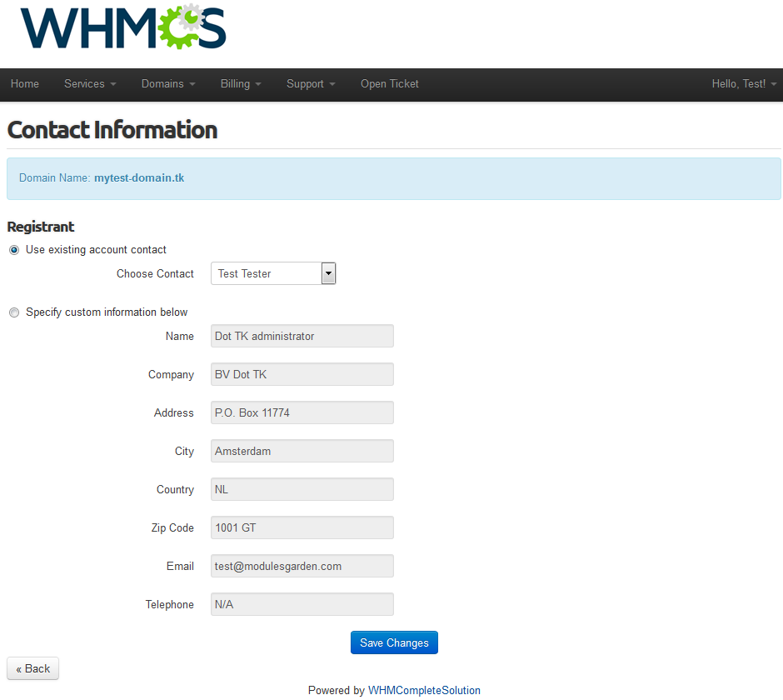Select Use existing account contact option

14,250
